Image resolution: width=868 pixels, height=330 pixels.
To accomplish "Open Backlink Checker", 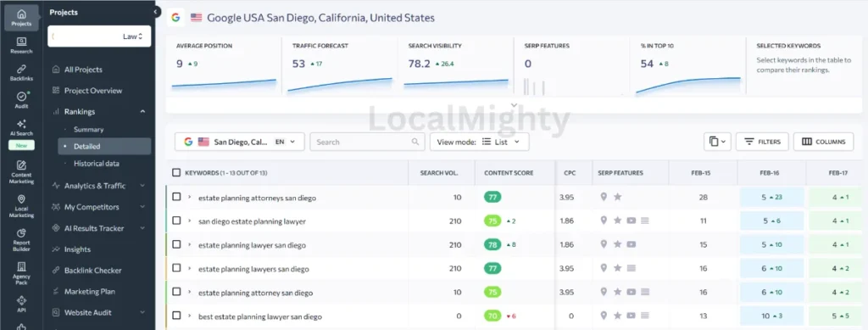I will 92,271.
